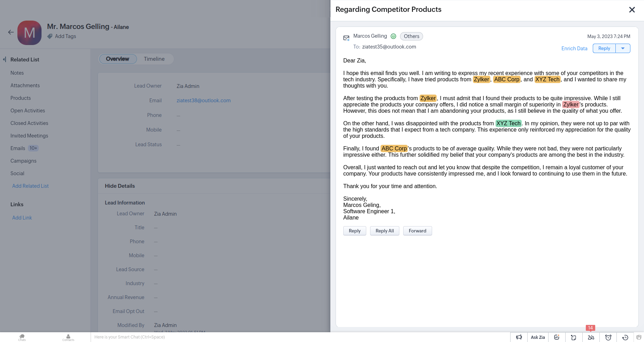
Task: Click the Others category tag
Action: [411, 36]
